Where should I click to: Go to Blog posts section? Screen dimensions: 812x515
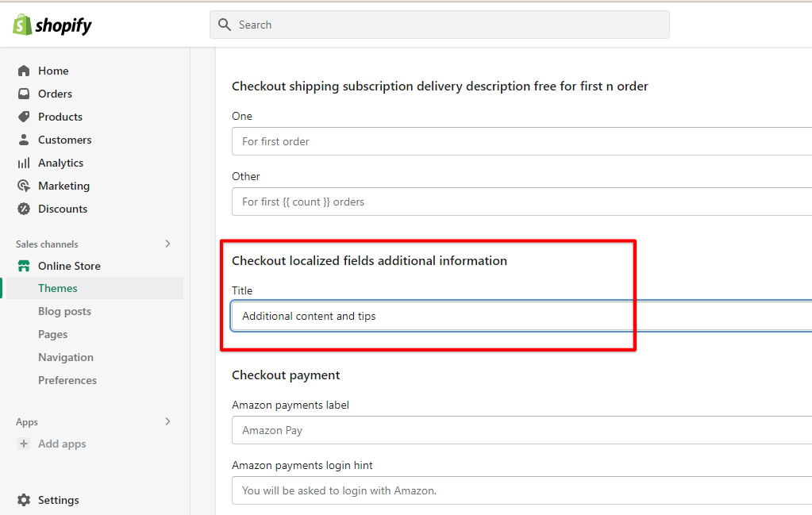64,311
